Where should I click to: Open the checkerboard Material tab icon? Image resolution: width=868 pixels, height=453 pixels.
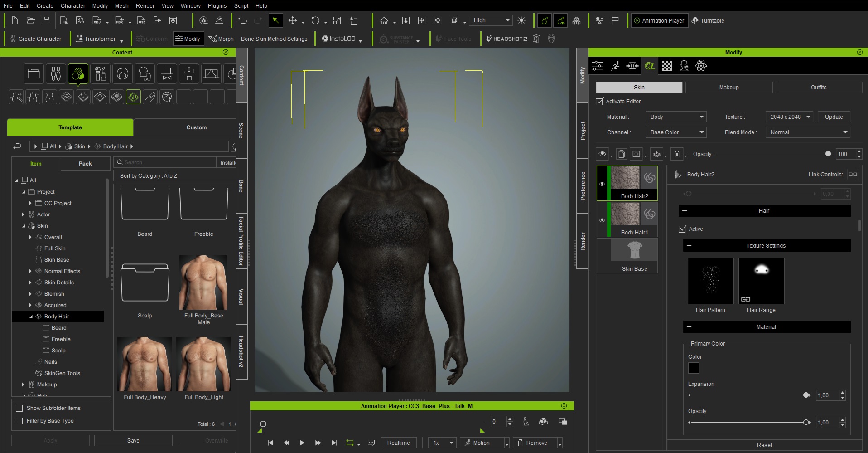pos(667,66)
